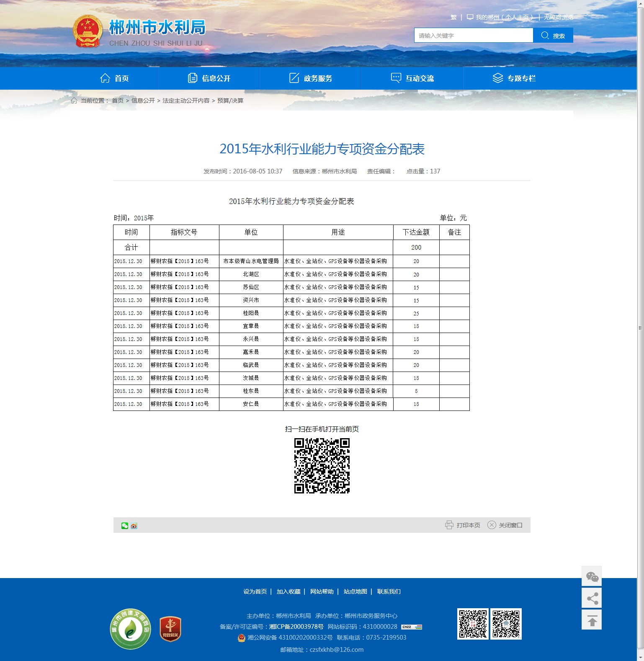Click 联系我们 footer link
The image size is (644, 661).
[389, 591]
